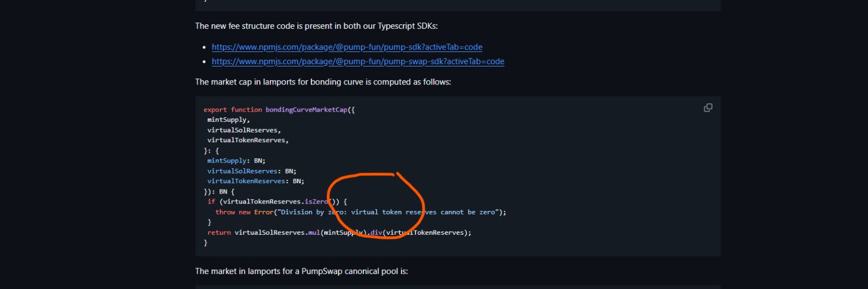The width and height of the screenshot is (868, 289).
Task: Click the text 'The new fee structure code is present'
Action: [x=266, y=25]
